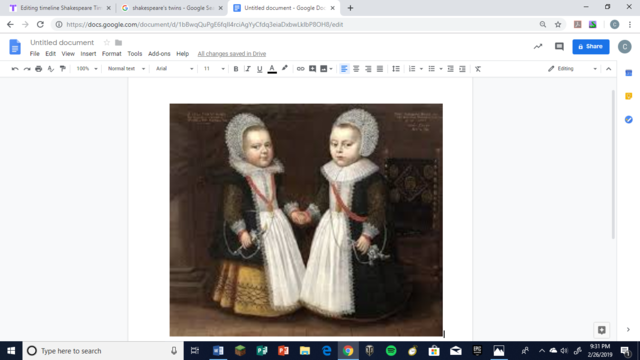Toggle italic formatting
640x360 pixels.
(247, 69)
